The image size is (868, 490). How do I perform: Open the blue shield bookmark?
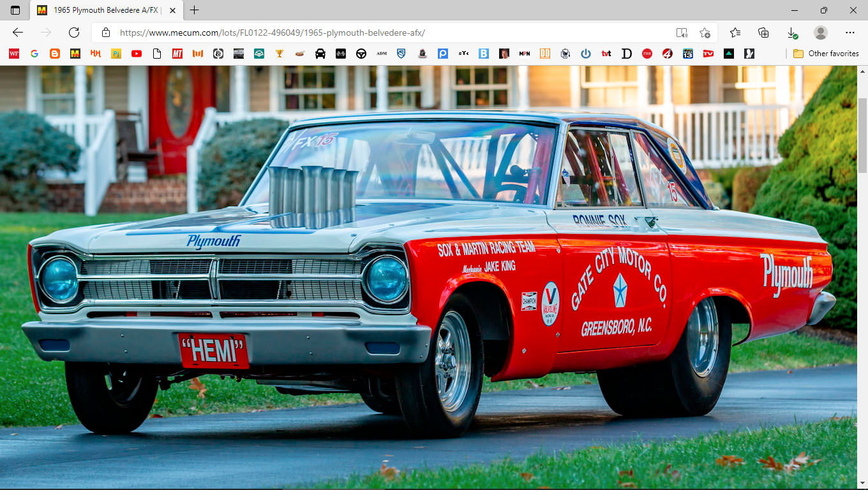point(401,54)
